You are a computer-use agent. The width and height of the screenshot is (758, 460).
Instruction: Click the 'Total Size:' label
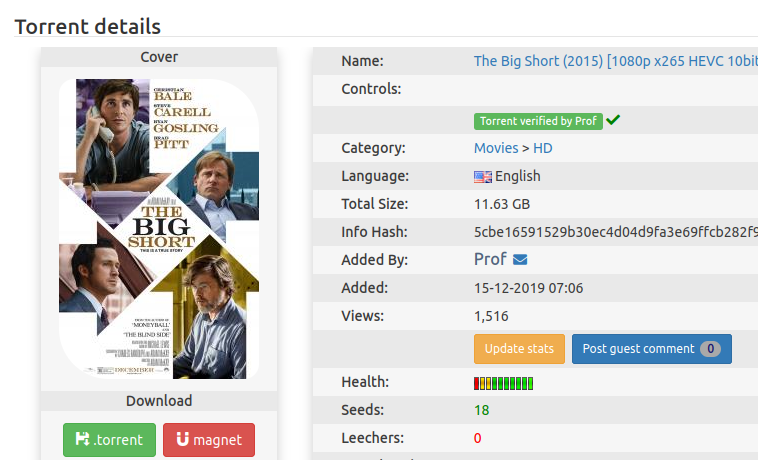[x=375, y=204]
